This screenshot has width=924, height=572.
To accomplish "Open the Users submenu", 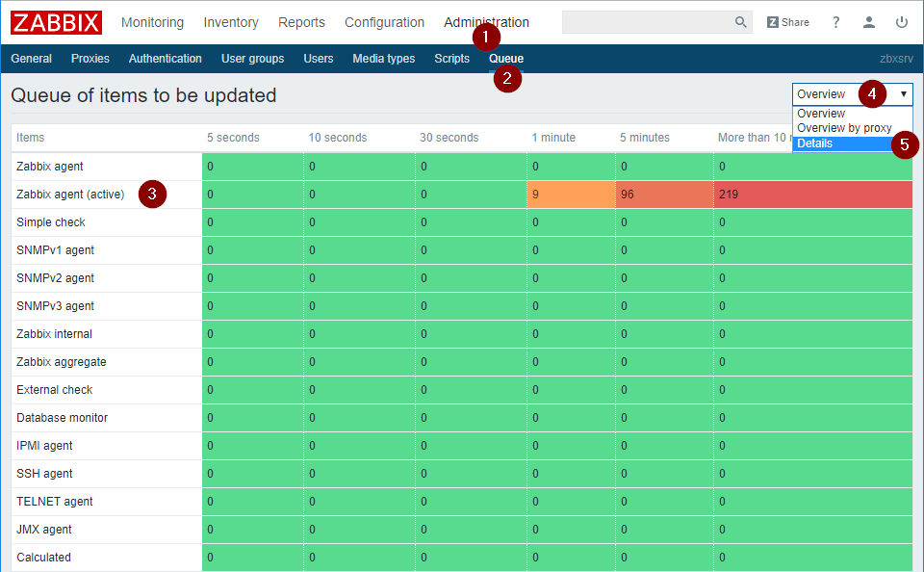I will (319, 59).
